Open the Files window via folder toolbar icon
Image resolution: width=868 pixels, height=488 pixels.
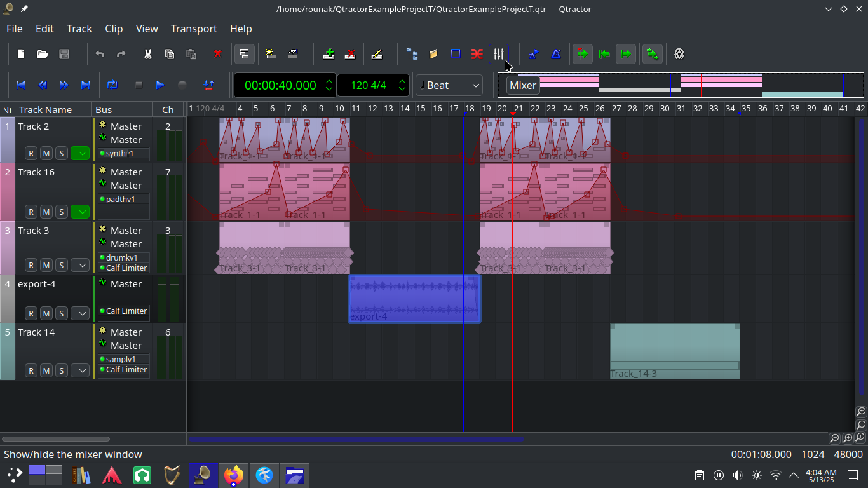pos(433,54)
